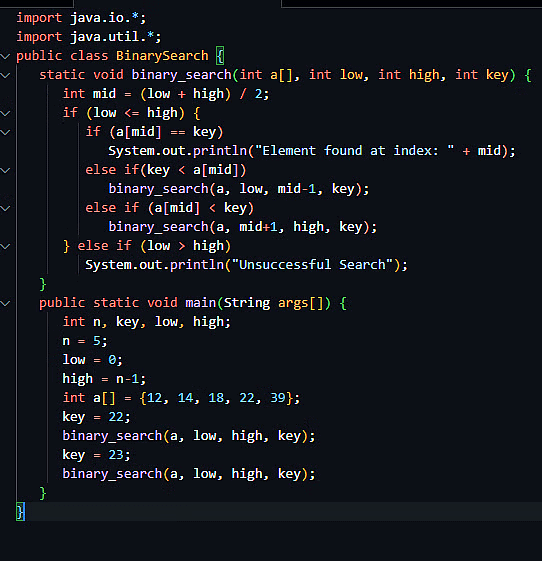
Task: Click the 'Unsuccessful Search' string literal
Action: 312,265
